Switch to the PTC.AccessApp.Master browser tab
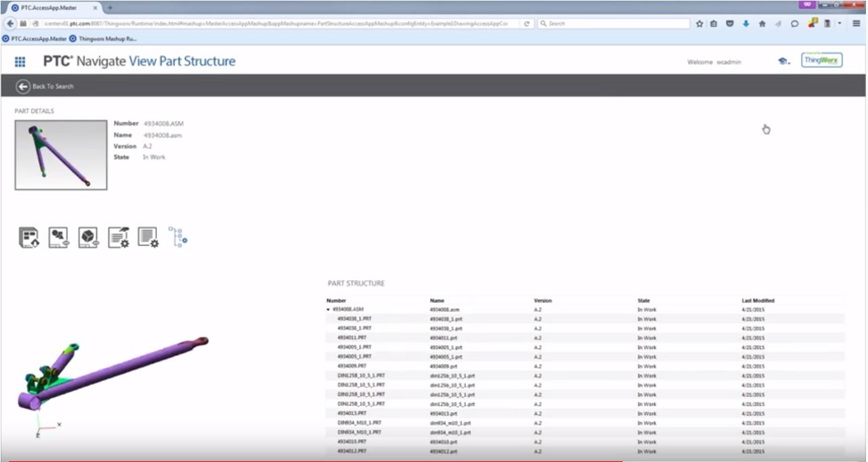 point(47,7)
